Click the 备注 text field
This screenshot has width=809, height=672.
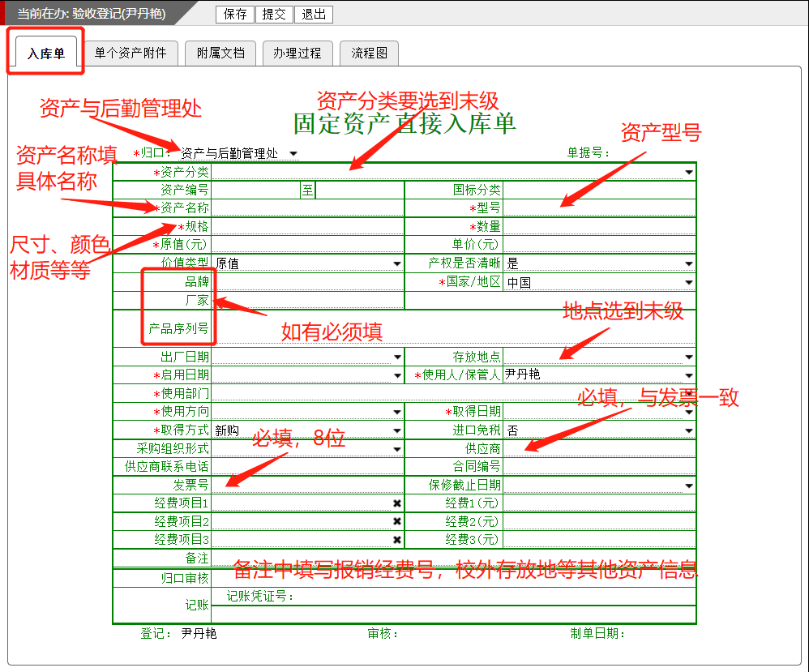(x=452, y=558)
